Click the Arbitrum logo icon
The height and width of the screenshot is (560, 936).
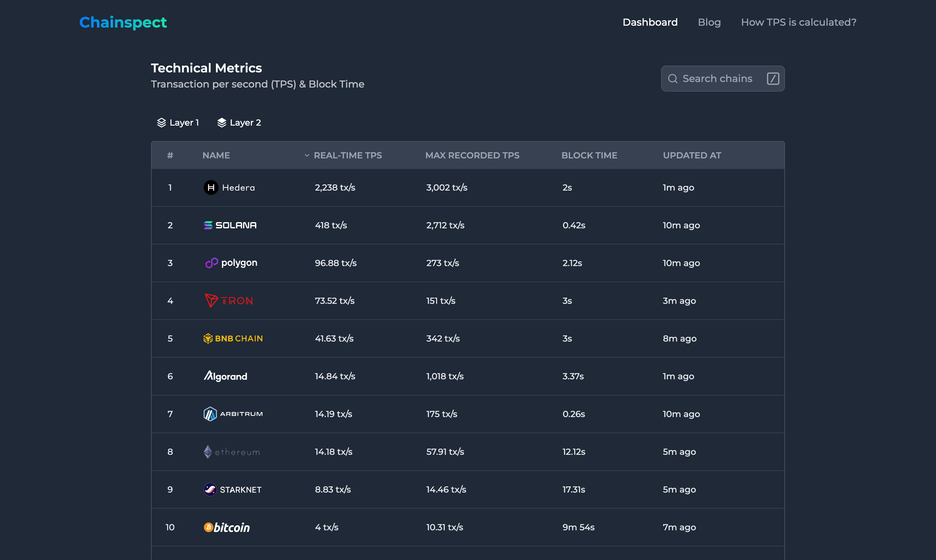[x=210, y=414]
